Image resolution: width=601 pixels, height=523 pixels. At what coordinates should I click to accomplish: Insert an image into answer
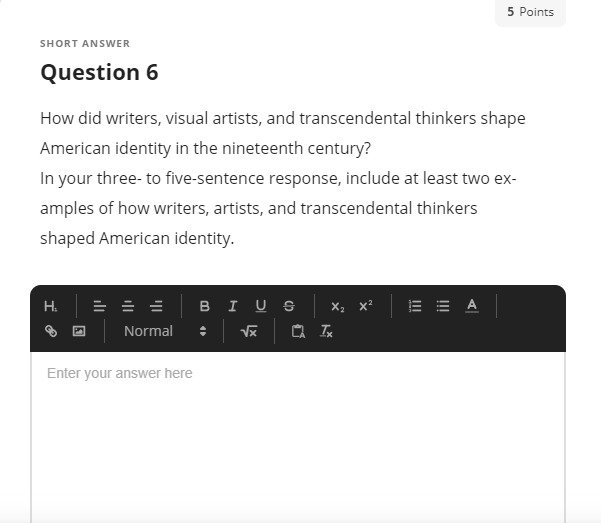pyautogui.click(x=79, y=331)
